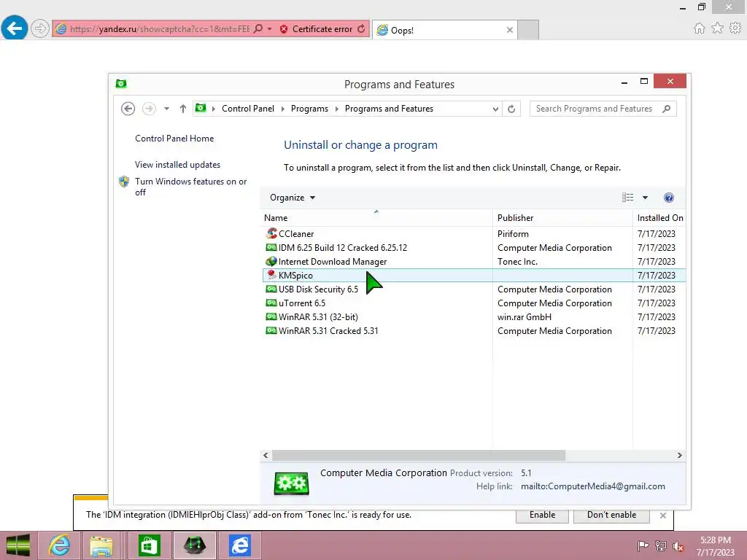This screenshot has height=560, width=747.
Task: Click Don't enable on add-on bar
Action: [611, 515]
